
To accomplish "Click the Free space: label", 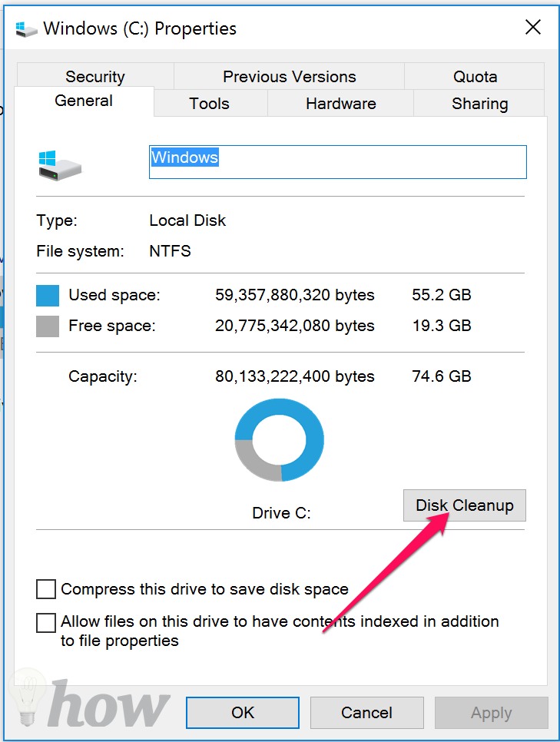I will tap(111, 326).
